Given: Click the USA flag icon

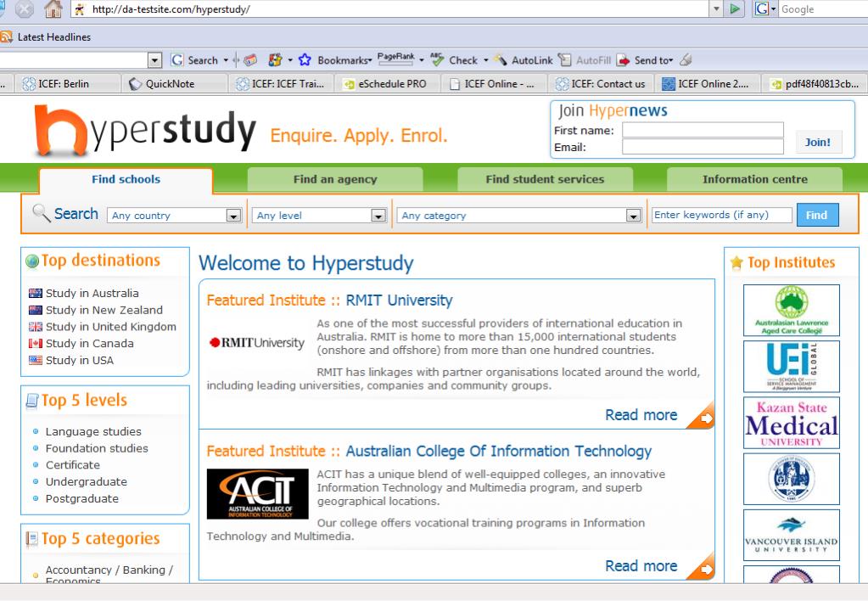Looking at the screenshot, I should [x=36, y=360].
